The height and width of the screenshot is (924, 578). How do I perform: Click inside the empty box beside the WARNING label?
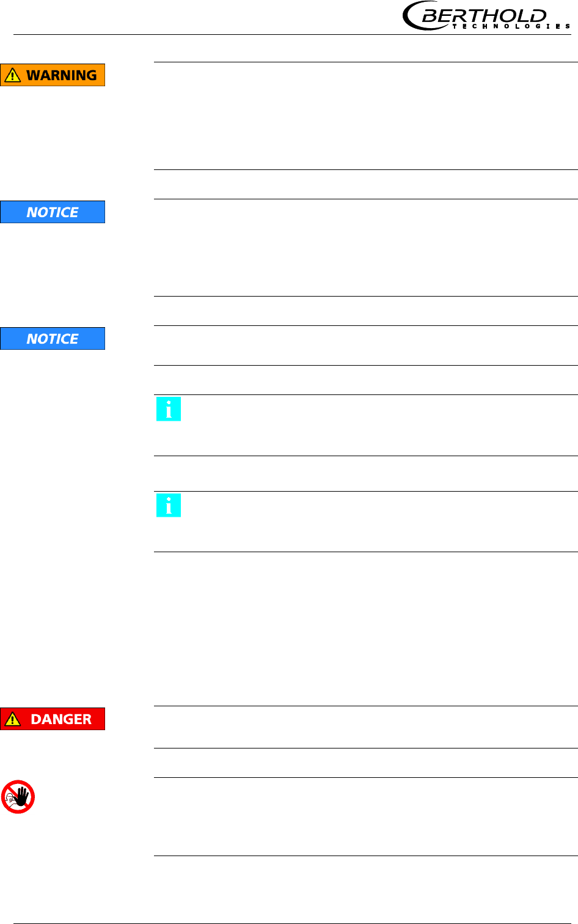tap(365, 116)
